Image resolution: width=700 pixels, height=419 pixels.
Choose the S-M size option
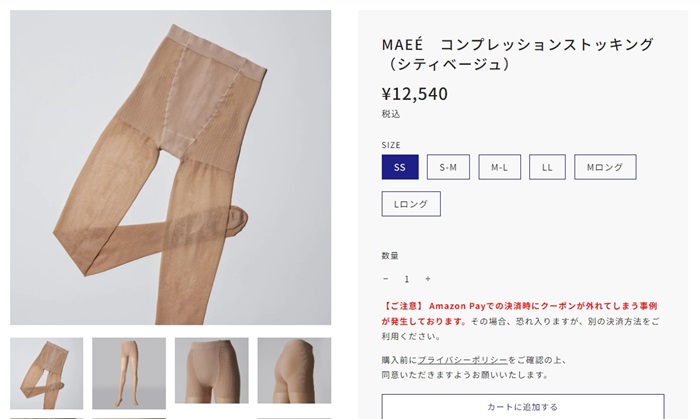coord(448,167)
